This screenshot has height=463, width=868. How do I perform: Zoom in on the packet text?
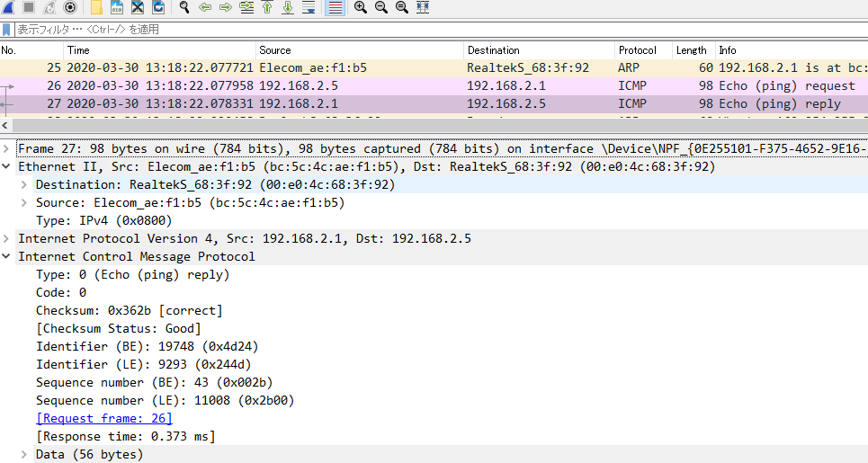pos(361,7)
